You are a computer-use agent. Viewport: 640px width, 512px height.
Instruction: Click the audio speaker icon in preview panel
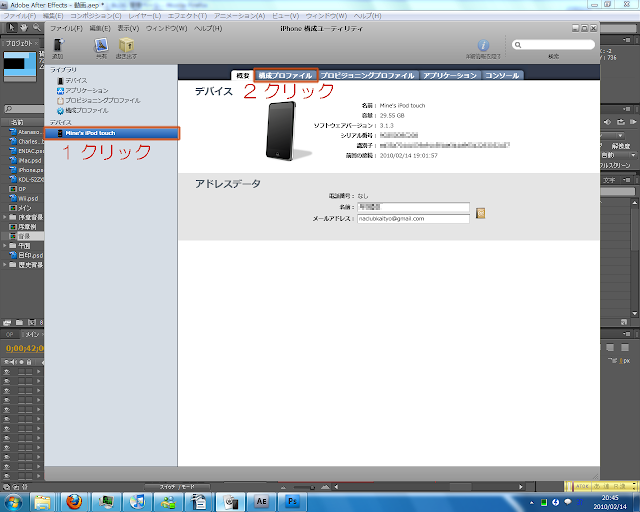608,122
